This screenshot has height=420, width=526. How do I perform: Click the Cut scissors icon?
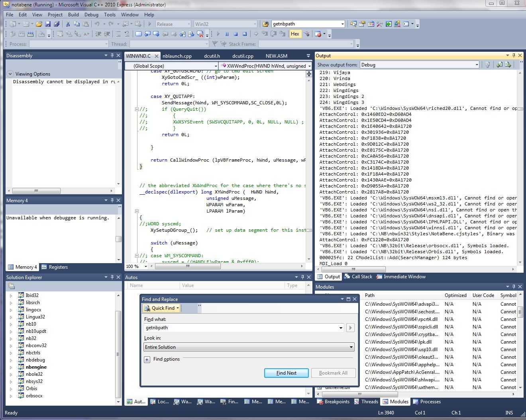click(x=68, y=24)
